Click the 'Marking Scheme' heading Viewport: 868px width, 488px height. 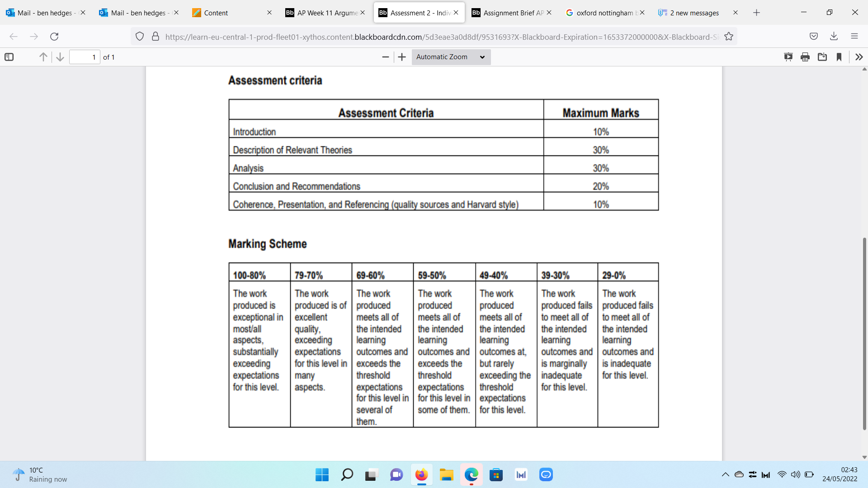267,244
